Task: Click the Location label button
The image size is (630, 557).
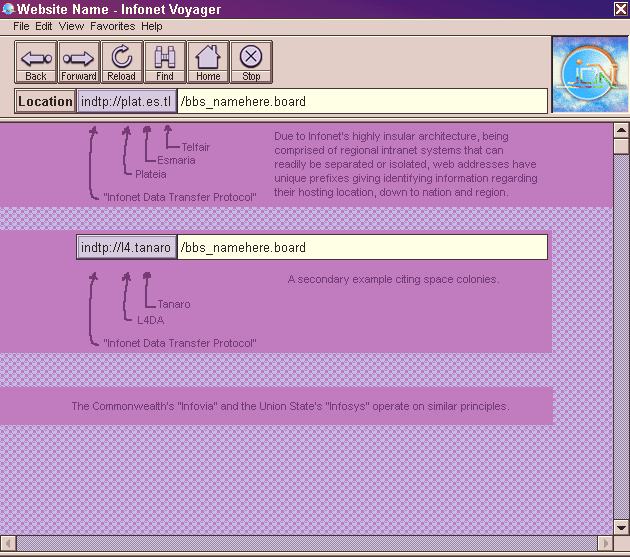Action: pyautogui.click(x=45, y=101)
